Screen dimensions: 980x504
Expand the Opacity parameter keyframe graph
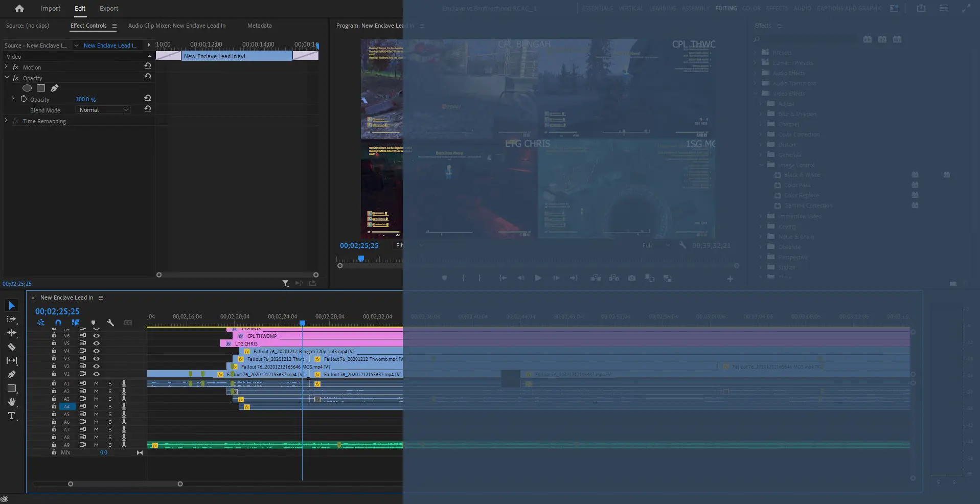click(13, 99)
